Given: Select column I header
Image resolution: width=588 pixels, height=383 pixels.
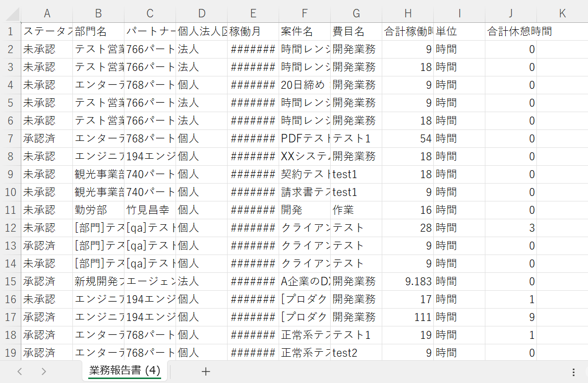Looking at the screenshot, I should pos(460,13).
